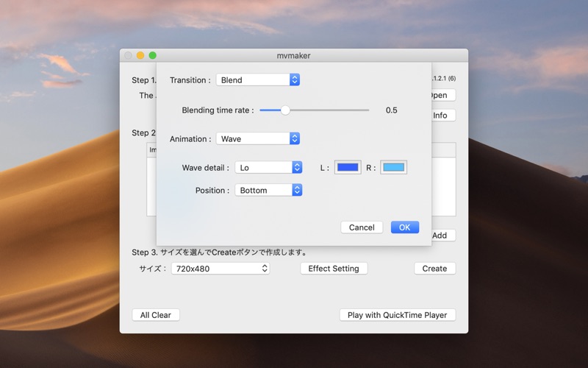Click the Step 3 instruction text
The image size is (588, 368).
tap(219, 252)
